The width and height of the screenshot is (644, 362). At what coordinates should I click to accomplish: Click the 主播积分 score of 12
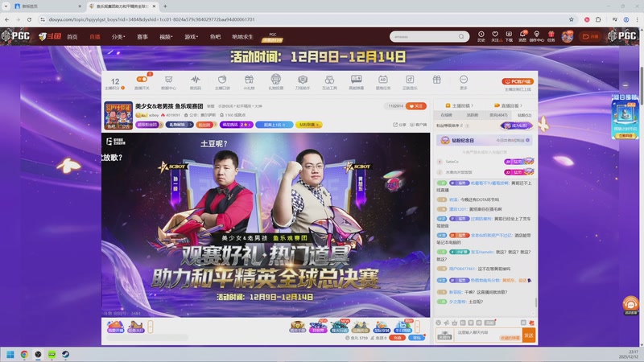tap(115, 84)
